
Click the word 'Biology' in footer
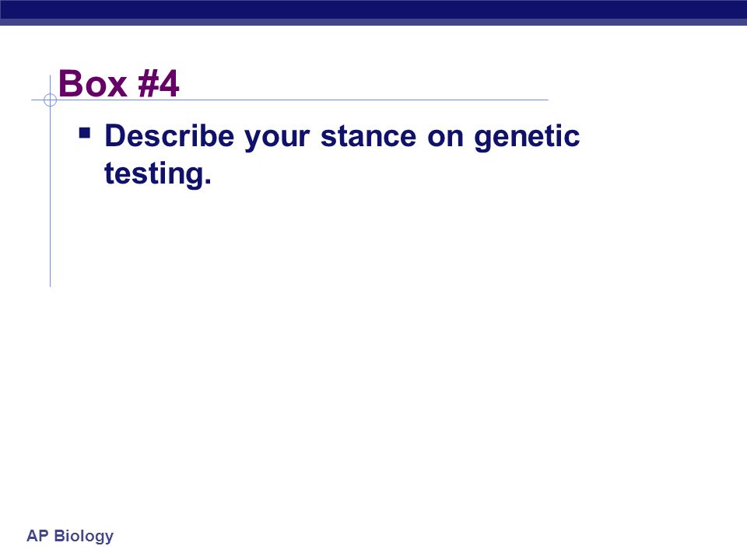[x=84, y=537]
